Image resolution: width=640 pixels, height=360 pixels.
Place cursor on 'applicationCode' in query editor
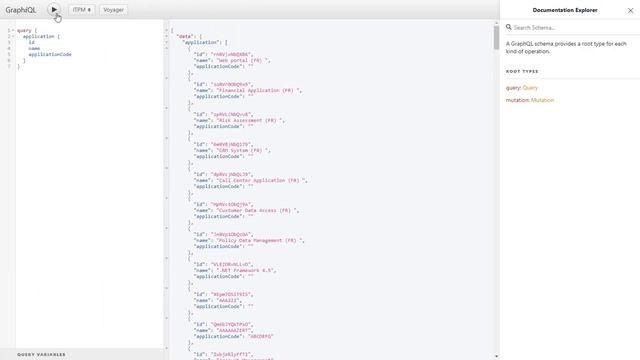tap(50, 54)
